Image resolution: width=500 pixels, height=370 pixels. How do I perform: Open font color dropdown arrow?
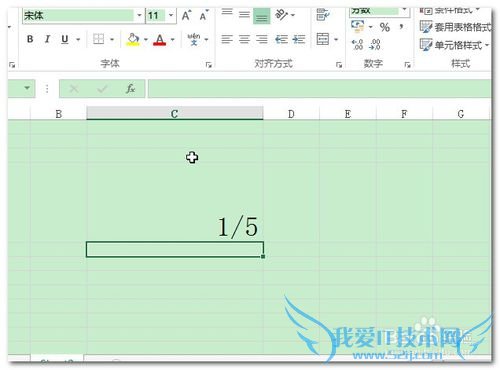(173, 40)
